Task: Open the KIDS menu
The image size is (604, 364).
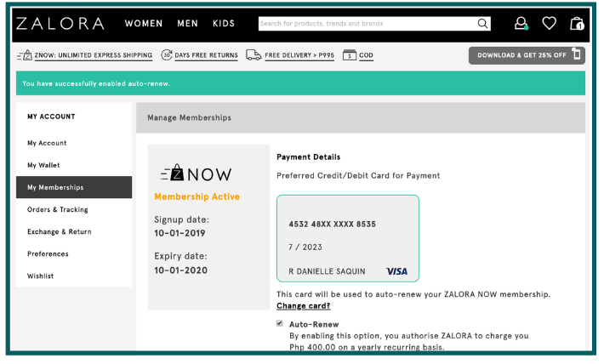Action: pos(224,24)
